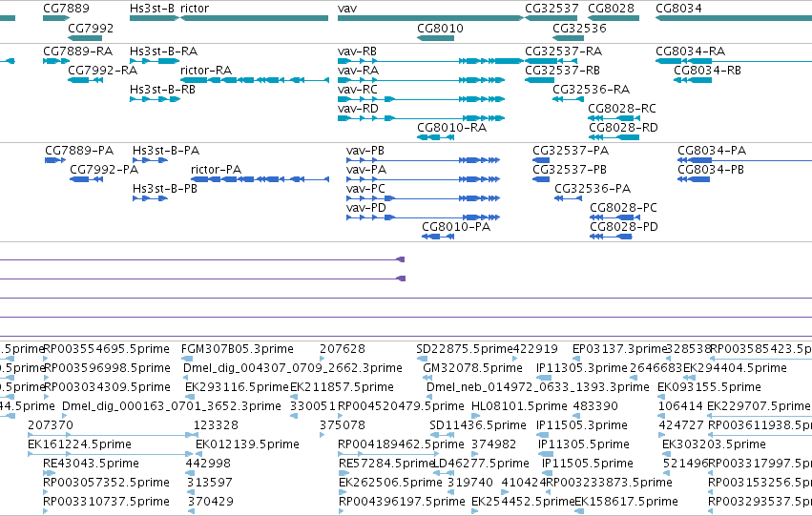Select the EK161224.5prime EST label
Viewport: 812px width, 516px height.
[80, 444]
